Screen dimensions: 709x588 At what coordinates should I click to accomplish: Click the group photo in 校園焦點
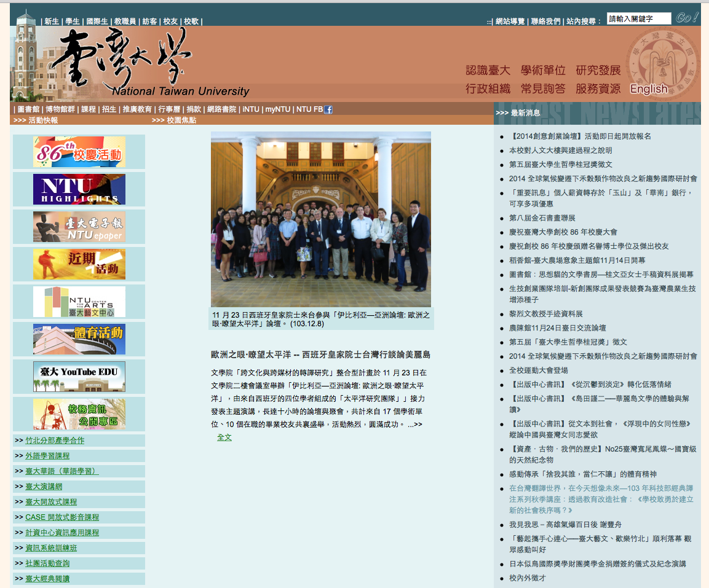320,219
